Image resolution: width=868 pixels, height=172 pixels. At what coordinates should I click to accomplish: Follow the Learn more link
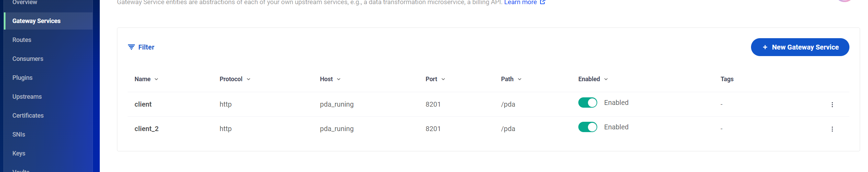[x=520, y=2]
